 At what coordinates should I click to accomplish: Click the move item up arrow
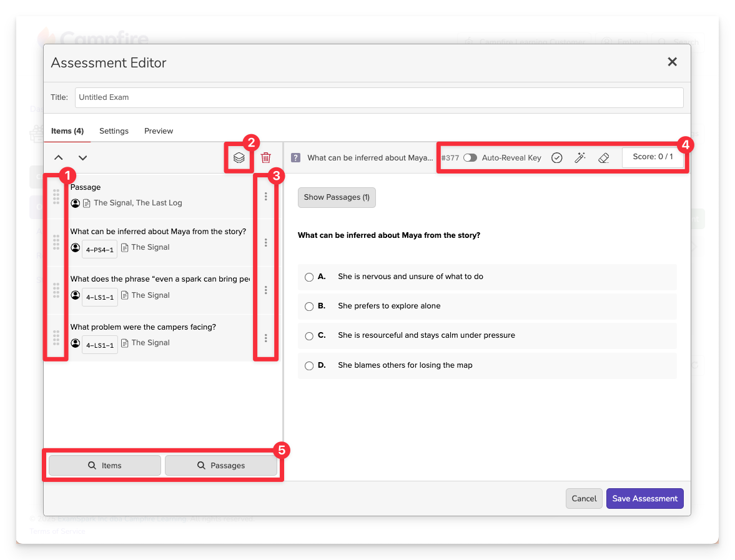coord(58,158)
